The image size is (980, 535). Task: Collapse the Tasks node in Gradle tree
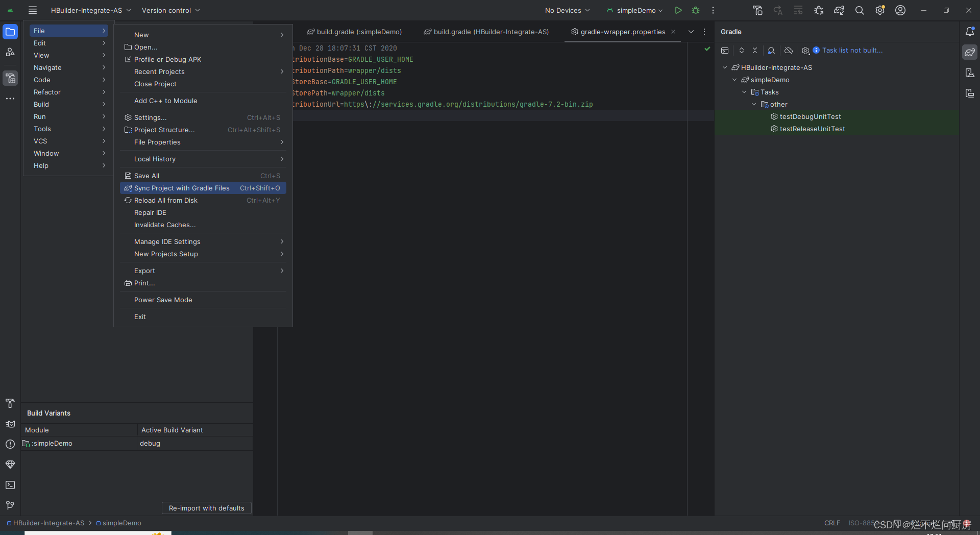(745, 92)
